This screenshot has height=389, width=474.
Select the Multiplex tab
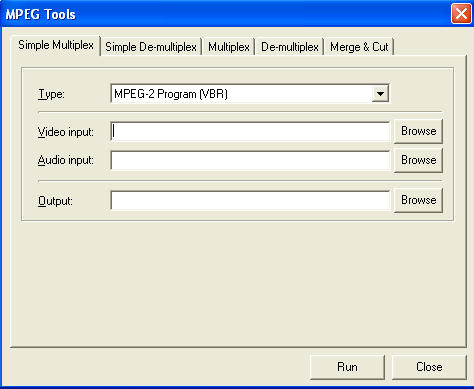click(229, 47)
